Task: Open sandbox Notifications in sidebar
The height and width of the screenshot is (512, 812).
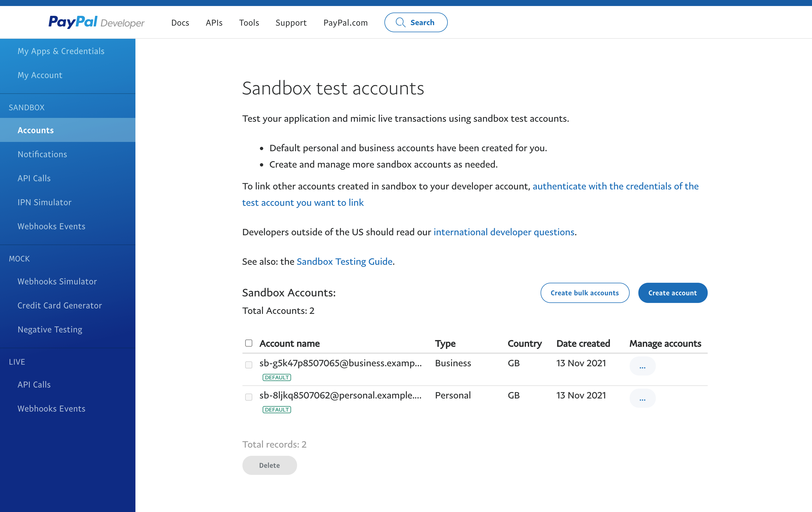Action: (x=42, y=154)
